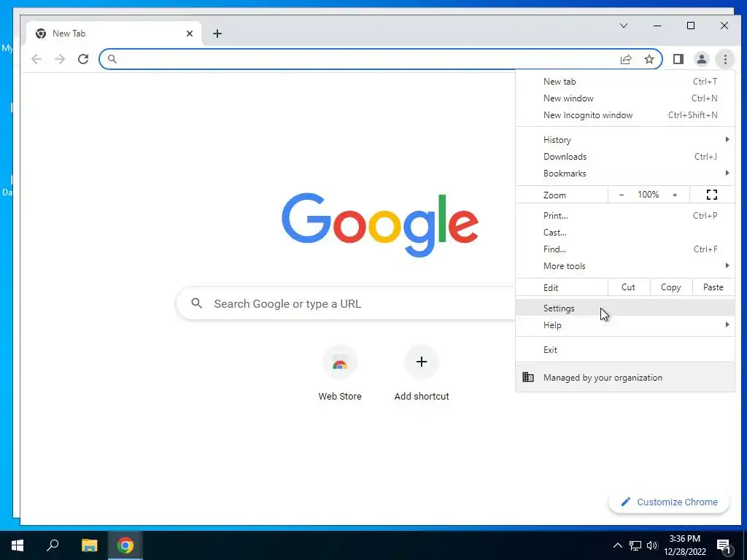Toggle fullscreen mode in the Zoom row
Screen dimensions: 747x560
pyautogui.click(x=712, y=194)
